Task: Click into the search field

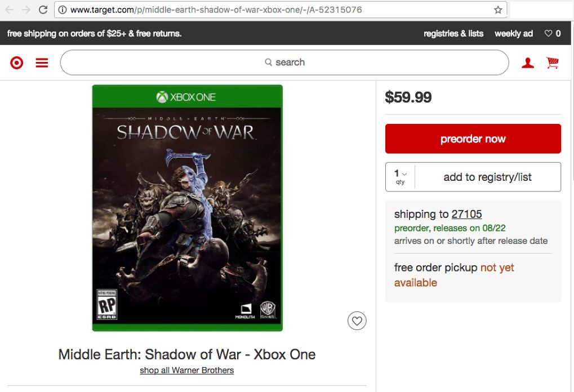Action: point(284,63)
